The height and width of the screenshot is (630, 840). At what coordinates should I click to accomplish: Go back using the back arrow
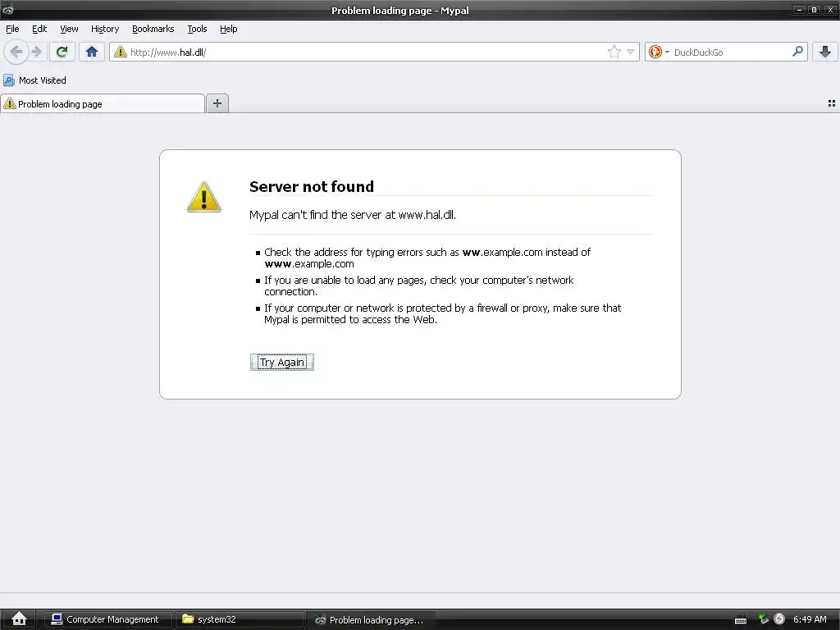[16, 52]
